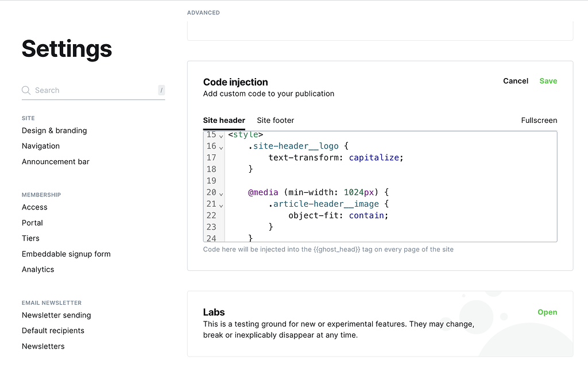Screen dimensions: 588x372
Task: Focus the settings Search field
Action: [x=92, y=90]
